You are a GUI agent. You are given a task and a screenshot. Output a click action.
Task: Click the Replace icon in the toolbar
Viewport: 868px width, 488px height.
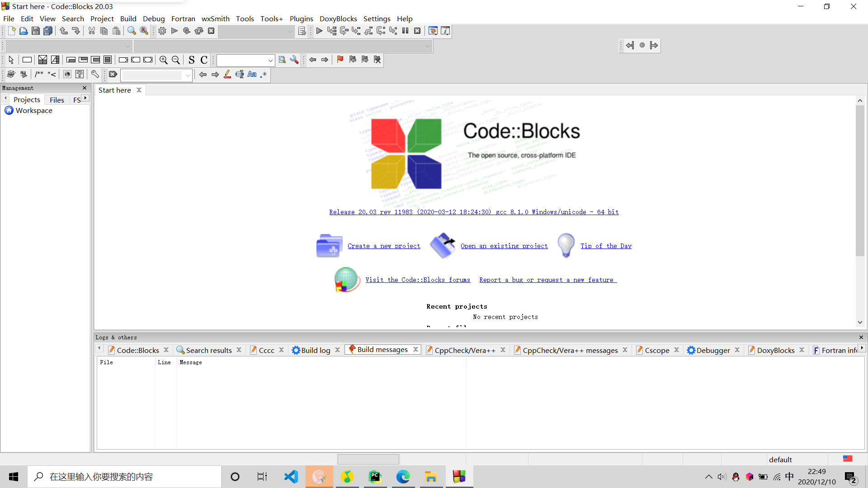pyautogui.click(x=144, y=31)
